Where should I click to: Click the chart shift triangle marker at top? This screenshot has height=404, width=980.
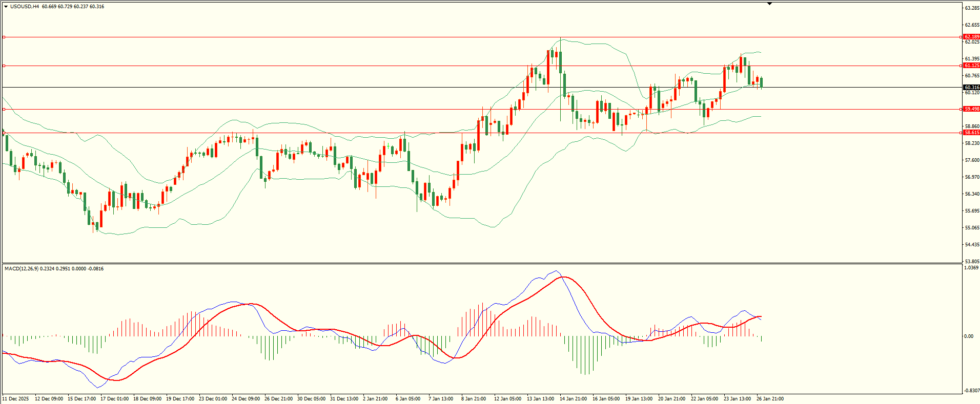(769, 4)
